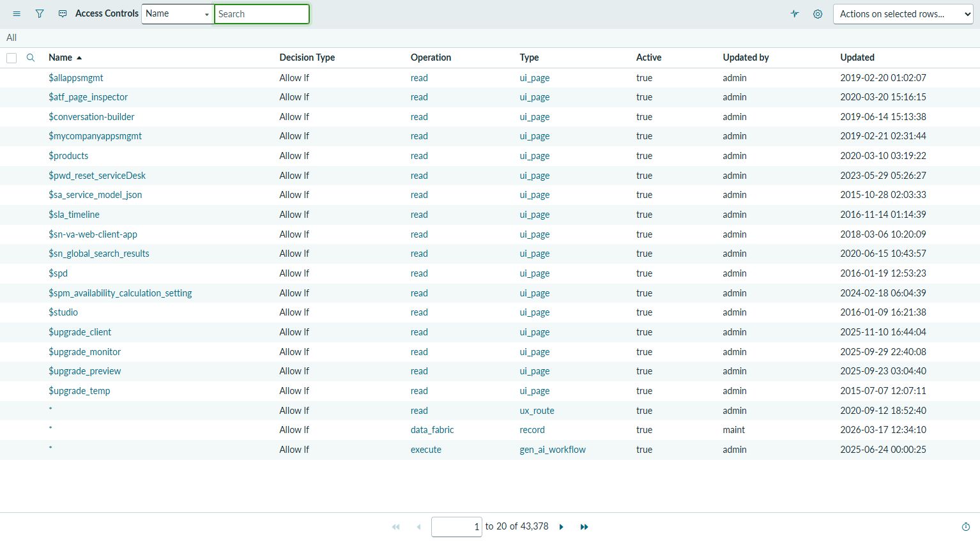Click read operation in ux_route row
The image size is (980, 541).
pos(419,411)
